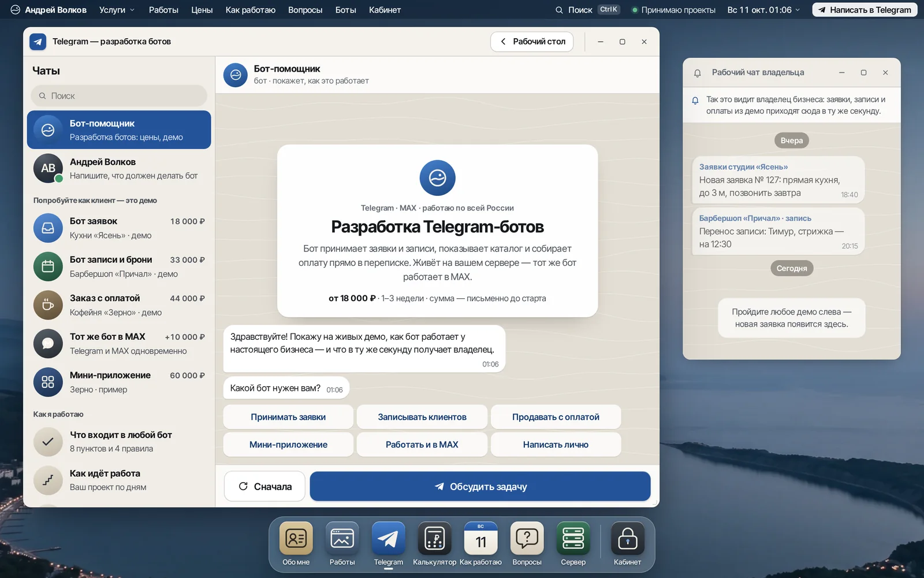
Task: Choose the Написать лично reply
Action: coord(556,444)
